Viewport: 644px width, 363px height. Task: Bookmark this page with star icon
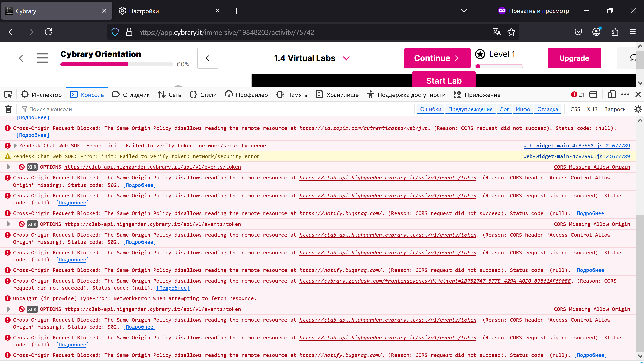click(x=511, y=32)
